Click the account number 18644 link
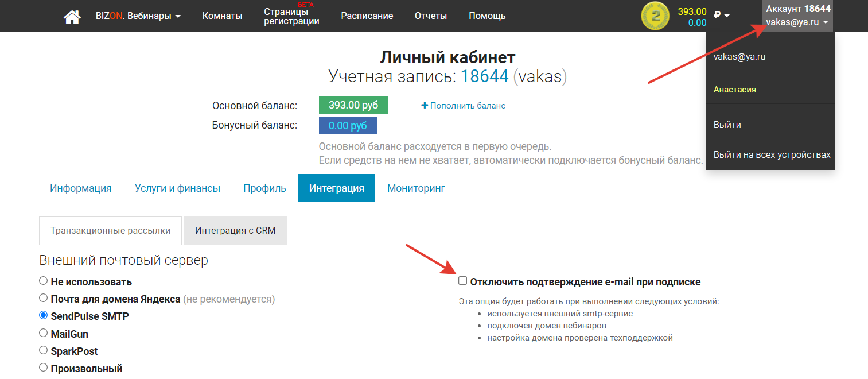This screenshot has width=868, height=379. [485, 76]
